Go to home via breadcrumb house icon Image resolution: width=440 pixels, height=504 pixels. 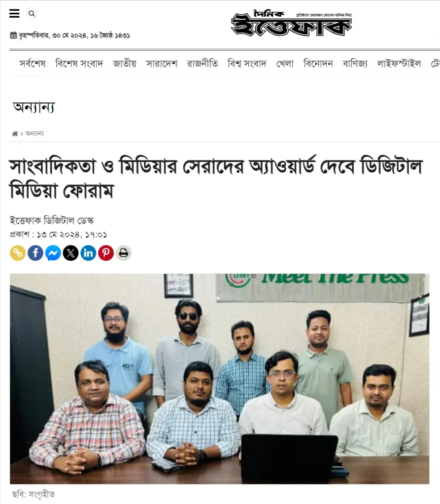click(x=15, y=134)
